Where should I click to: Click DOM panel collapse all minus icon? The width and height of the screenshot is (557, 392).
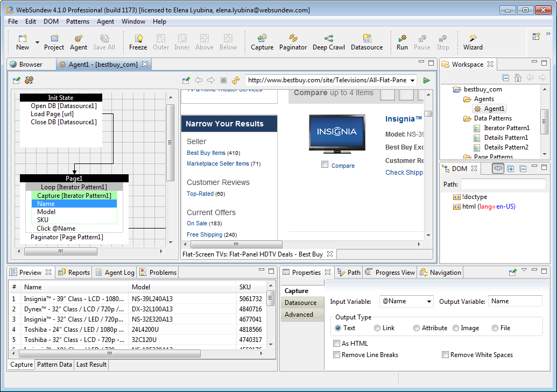click(x=523, y=169)
